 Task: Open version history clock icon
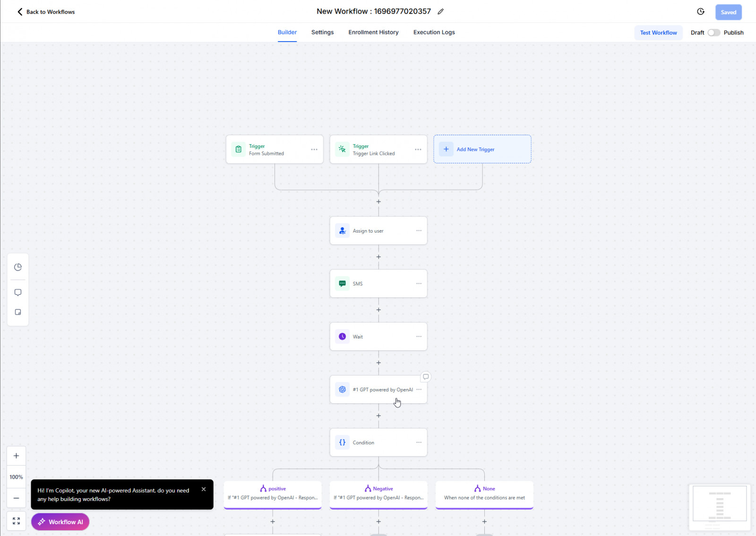(701, 12)
